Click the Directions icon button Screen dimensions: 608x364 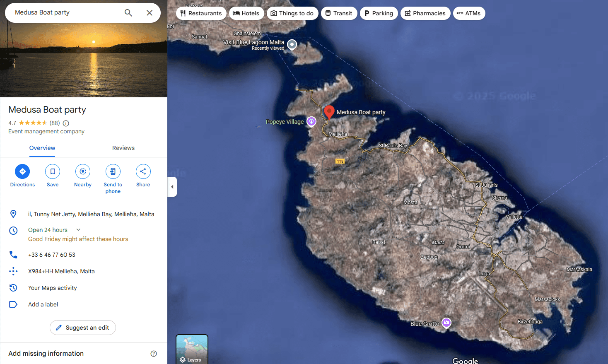[22, 171]
